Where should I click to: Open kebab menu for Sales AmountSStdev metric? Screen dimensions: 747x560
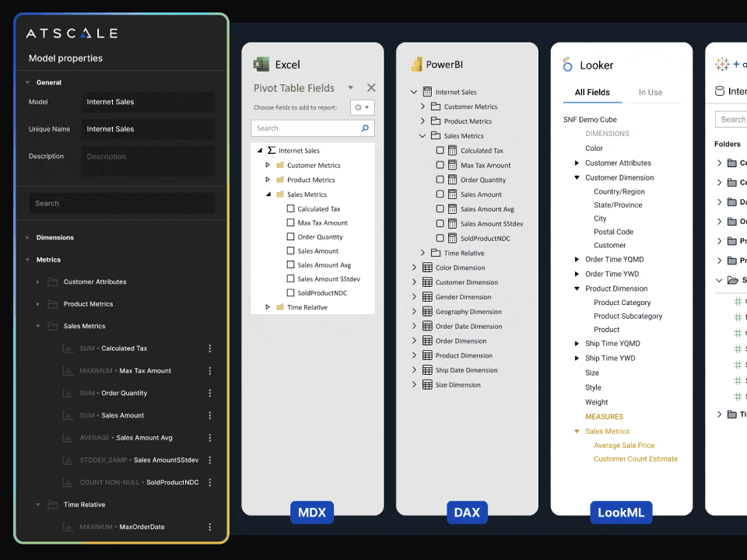(x=209, y=460)
